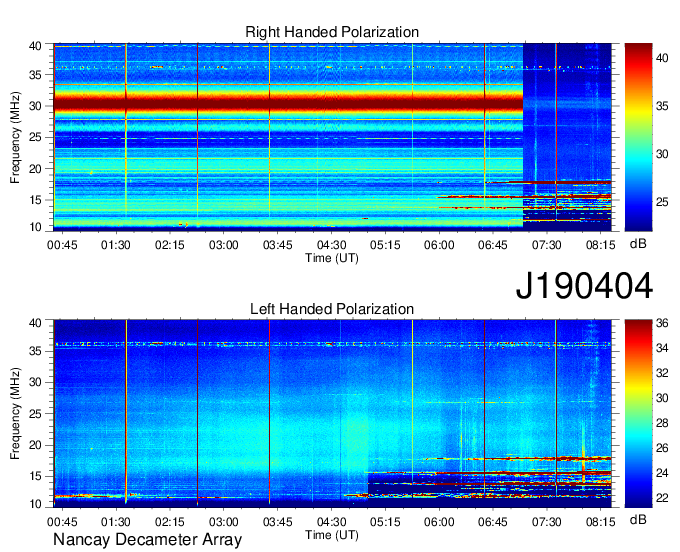Click 25 MHz frequency tick, left-handed plot
680x552 pixels.
[36, 414]
